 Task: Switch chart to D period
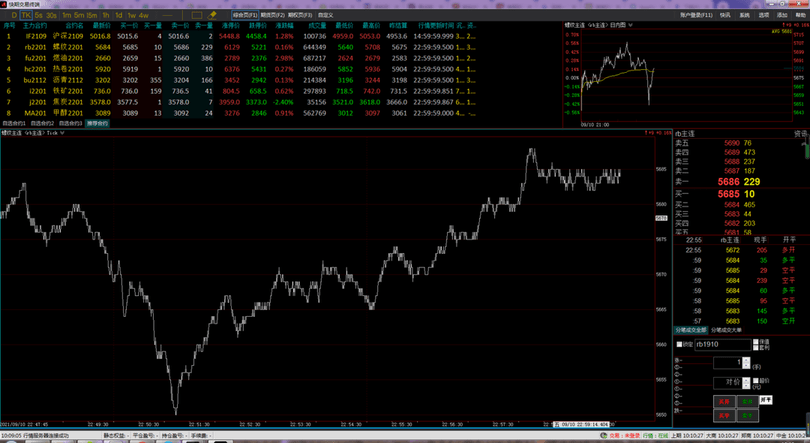(14, 15)
